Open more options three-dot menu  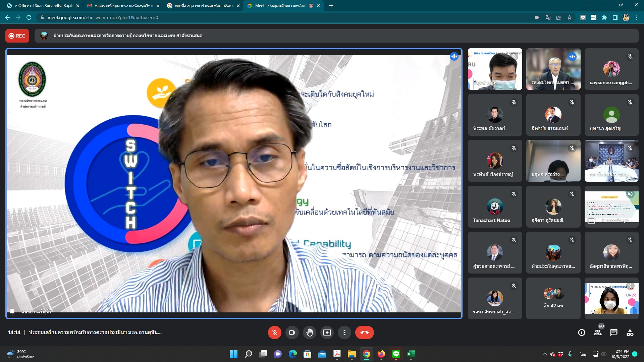tap(344, 333)
